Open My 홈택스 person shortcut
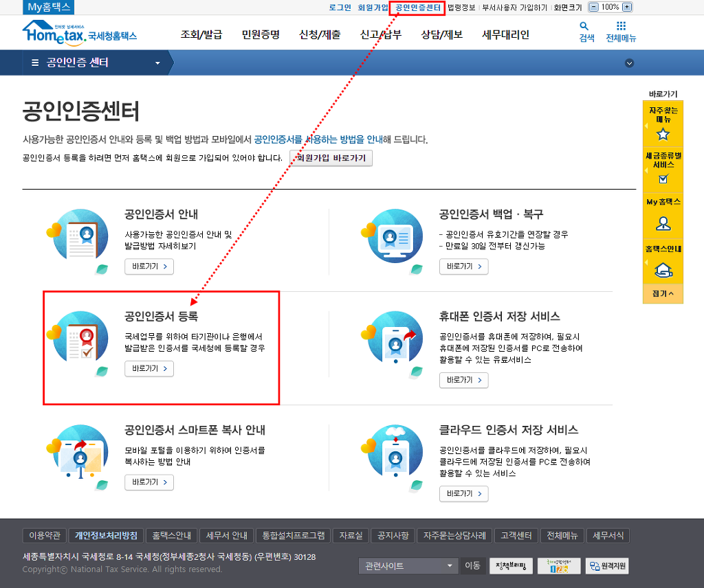Image resolution: width=704 pixels, height=588 pixels. [x=663, y=215]
